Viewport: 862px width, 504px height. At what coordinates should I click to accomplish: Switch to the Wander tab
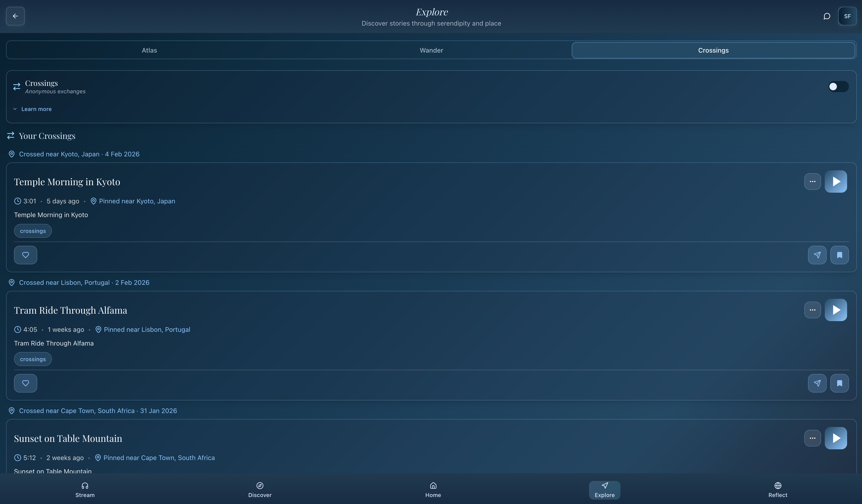click(431, 50)
